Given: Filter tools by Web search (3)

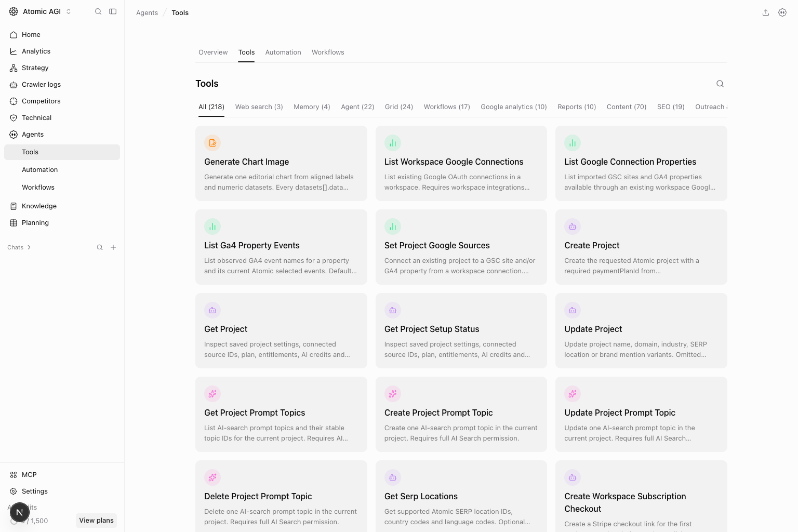Looking at the screenshot, I should click(259, 107).
